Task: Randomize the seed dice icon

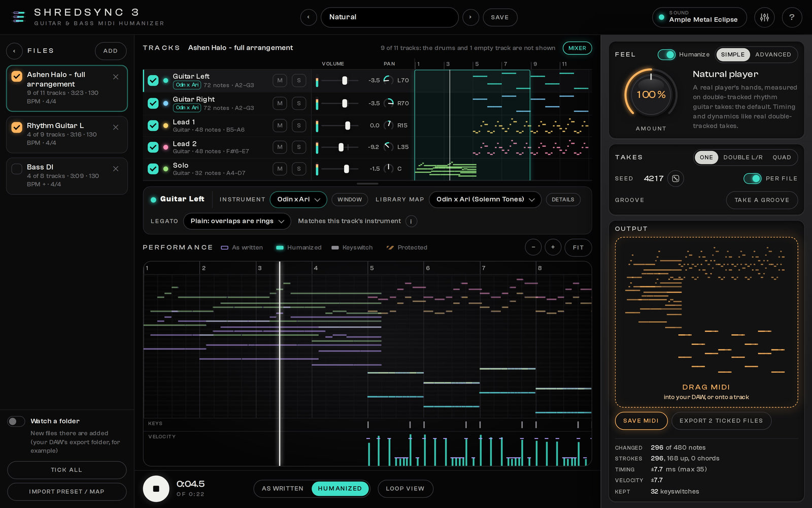Action: [x=675, y=178]
